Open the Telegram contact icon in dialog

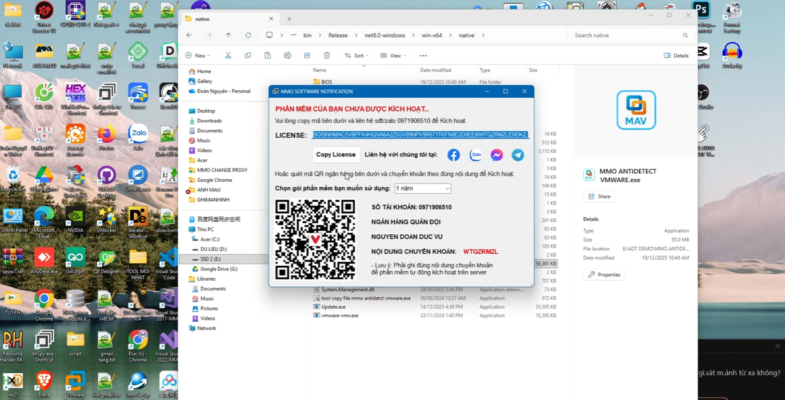click(x=518, y=155)
